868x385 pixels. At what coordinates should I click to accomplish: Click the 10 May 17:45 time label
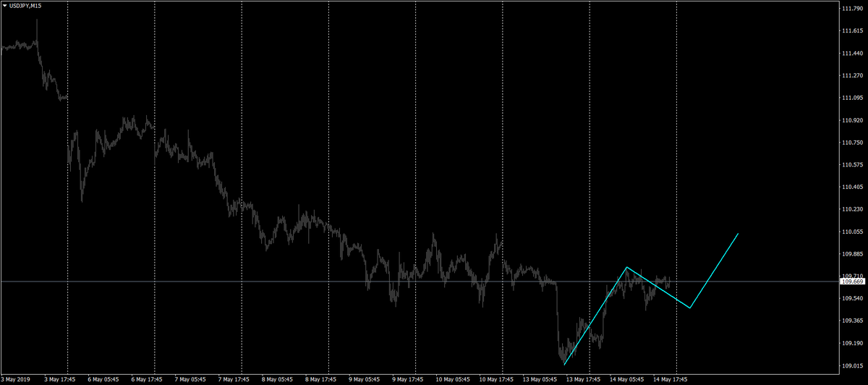[498, 378]
